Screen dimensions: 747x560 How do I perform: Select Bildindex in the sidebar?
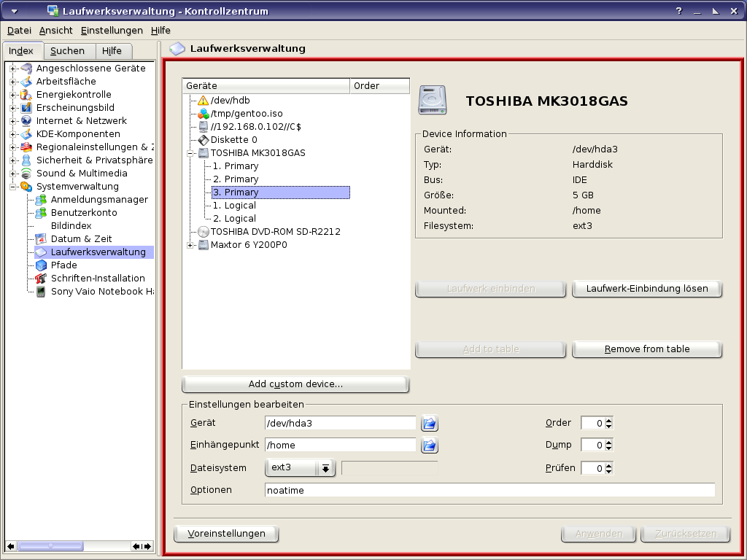click(71, 226)
